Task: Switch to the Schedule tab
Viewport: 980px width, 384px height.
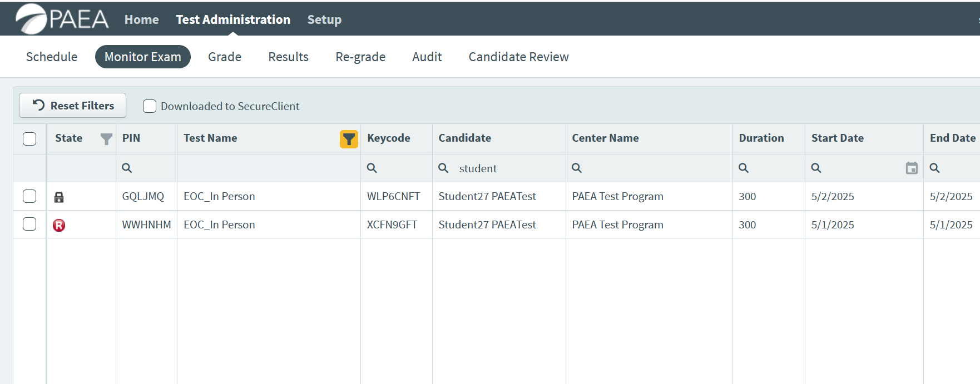Action: 52,57
